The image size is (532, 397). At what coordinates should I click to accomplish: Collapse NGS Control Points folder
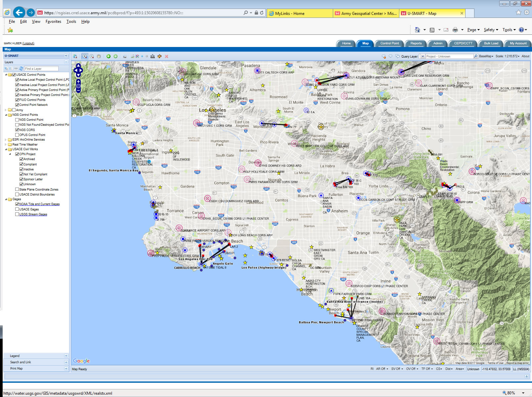point(6,115)
